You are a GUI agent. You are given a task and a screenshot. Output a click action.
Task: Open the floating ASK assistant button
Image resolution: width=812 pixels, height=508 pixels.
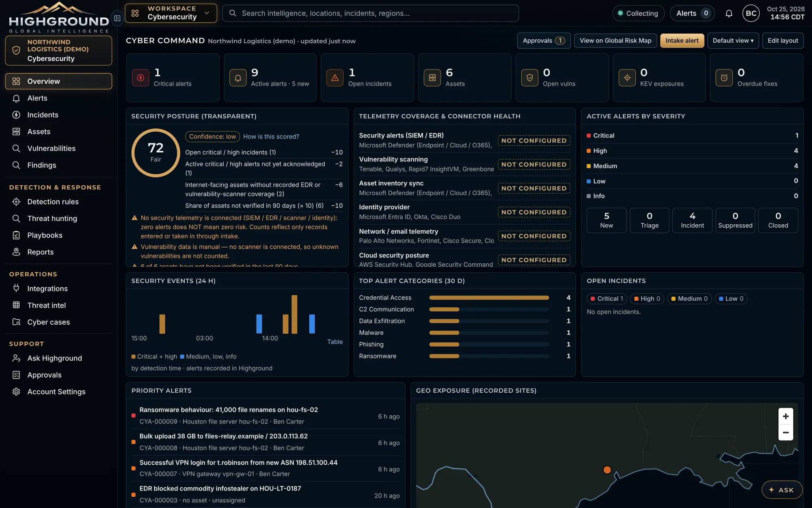pyautogui.click(x=782, y=490)
